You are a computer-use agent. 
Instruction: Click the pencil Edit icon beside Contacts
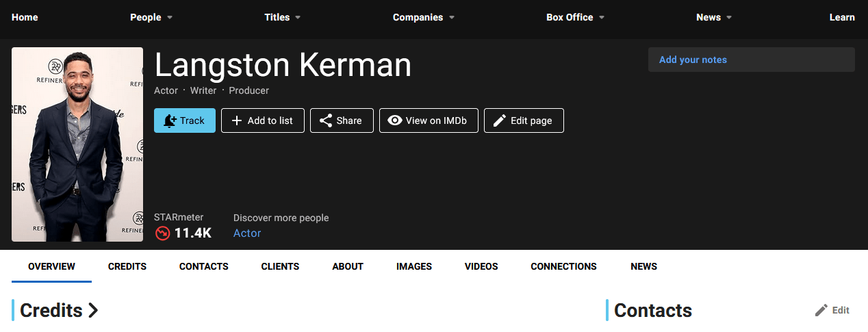[x=821, y=311]
